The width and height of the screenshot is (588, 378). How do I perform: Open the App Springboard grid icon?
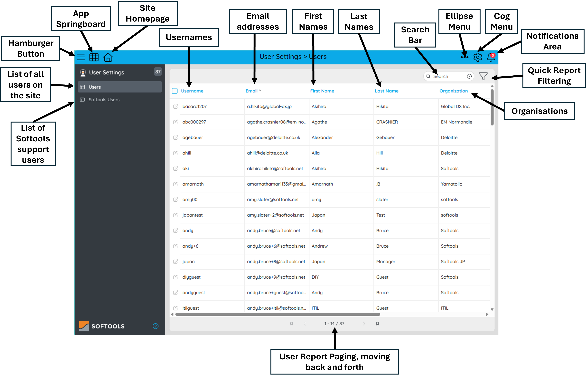click(94, 57)
